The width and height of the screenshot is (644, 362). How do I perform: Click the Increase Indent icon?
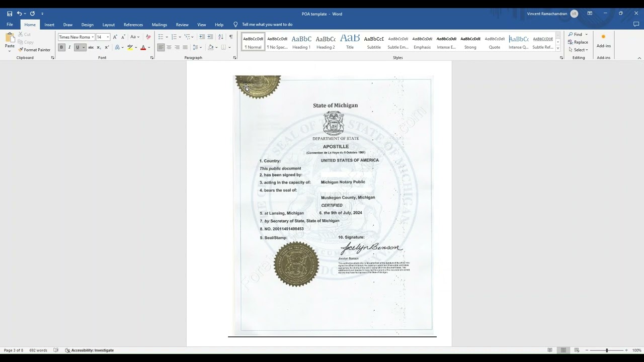click(x=210, y=37)
